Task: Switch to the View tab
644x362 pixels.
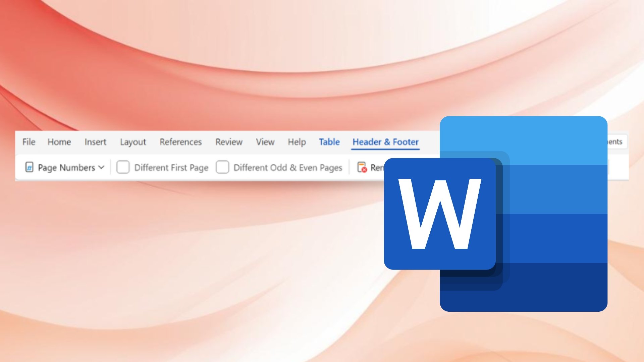Action: 265,142
